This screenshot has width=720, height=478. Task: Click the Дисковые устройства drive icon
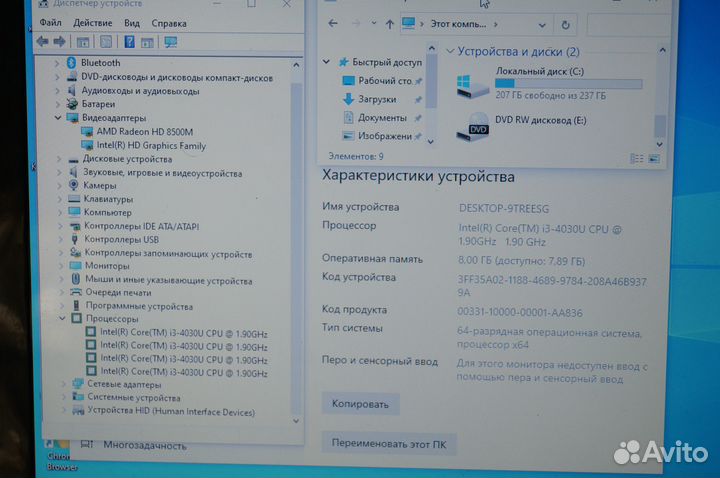tap(73, 160)
